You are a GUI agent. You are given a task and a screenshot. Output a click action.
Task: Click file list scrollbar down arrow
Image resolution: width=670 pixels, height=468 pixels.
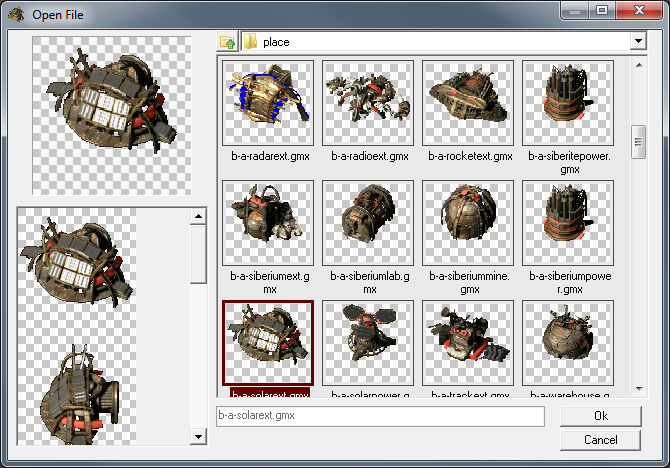coord(639,389)
